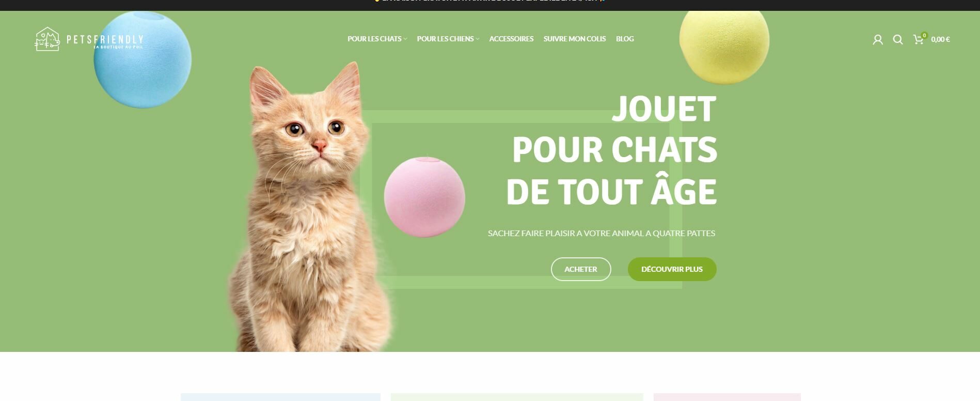Click the kitten hero image

click(310, 207)
